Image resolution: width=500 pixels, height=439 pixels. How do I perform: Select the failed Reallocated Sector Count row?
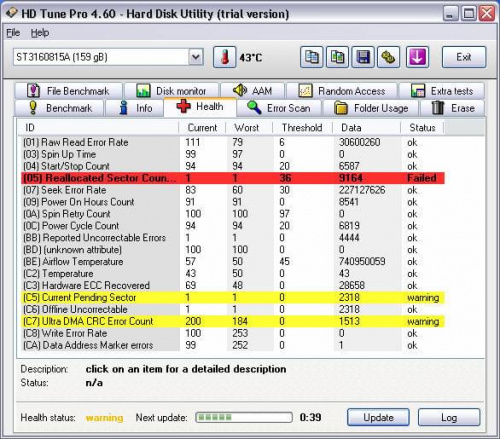[232, 178]
